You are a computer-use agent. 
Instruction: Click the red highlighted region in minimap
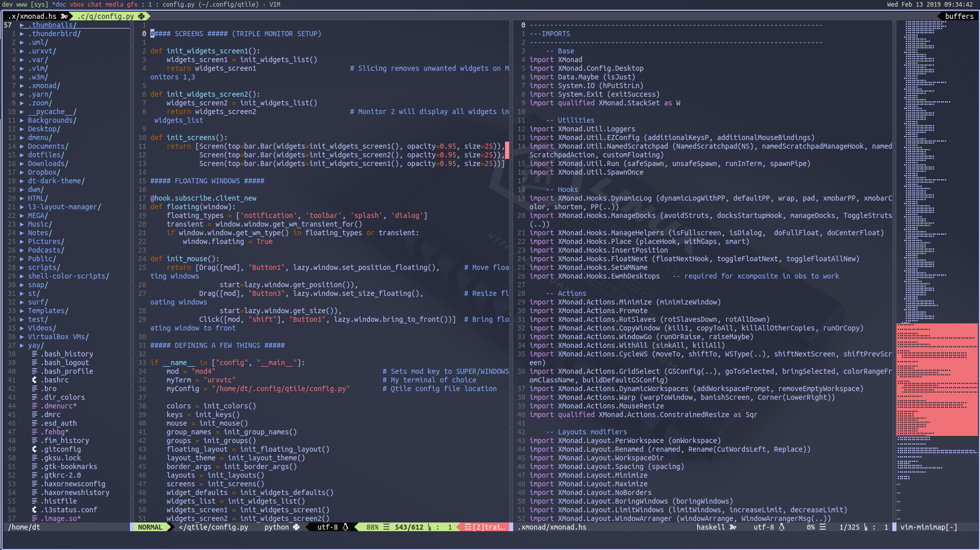tap(937, 379)
